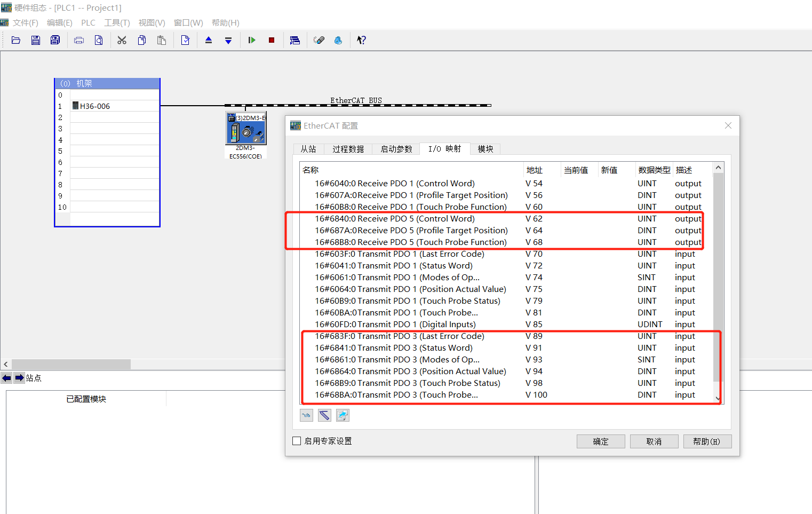Click the (0) 机架 rack title bar
Viewport: 812px width, 514px height.
[x=107, y=83]
